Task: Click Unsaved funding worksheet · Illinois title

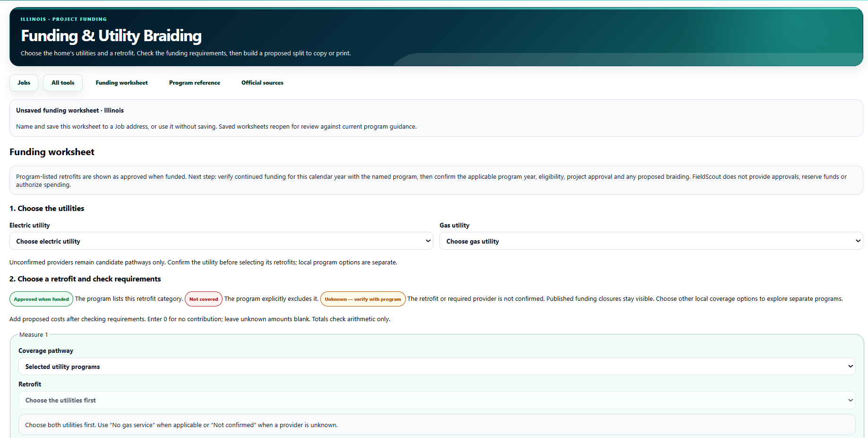Action: tap(70, 110)
